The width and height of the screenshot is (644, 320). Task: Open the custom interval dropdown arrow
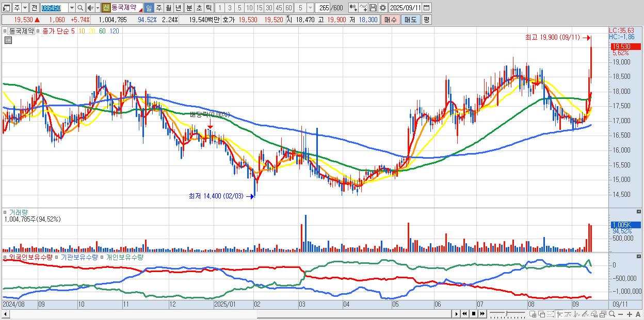[x=310, y=8]
